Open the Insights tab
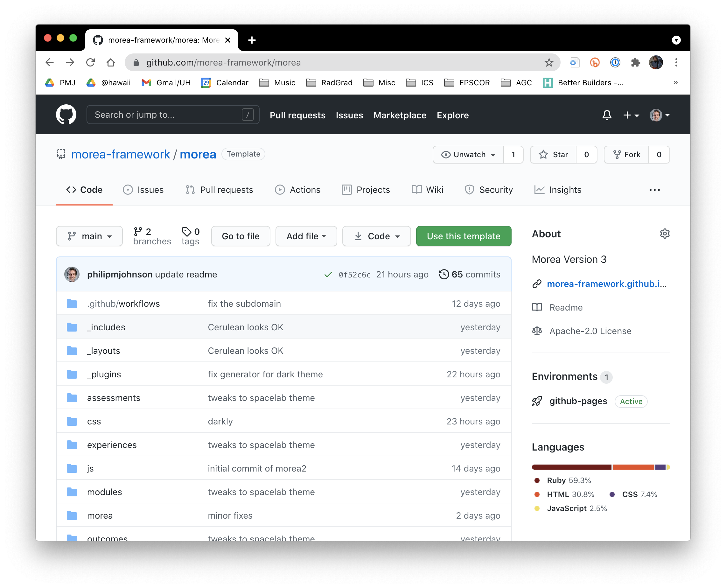This screenshot has height=588, width=726. (x=558, y=190)
